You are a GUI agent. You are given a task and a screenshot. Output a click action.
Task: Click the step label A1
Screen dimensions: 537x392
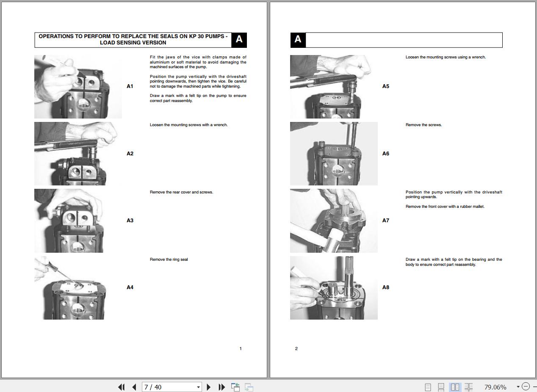pyautogui.click(x=130, y=86)
